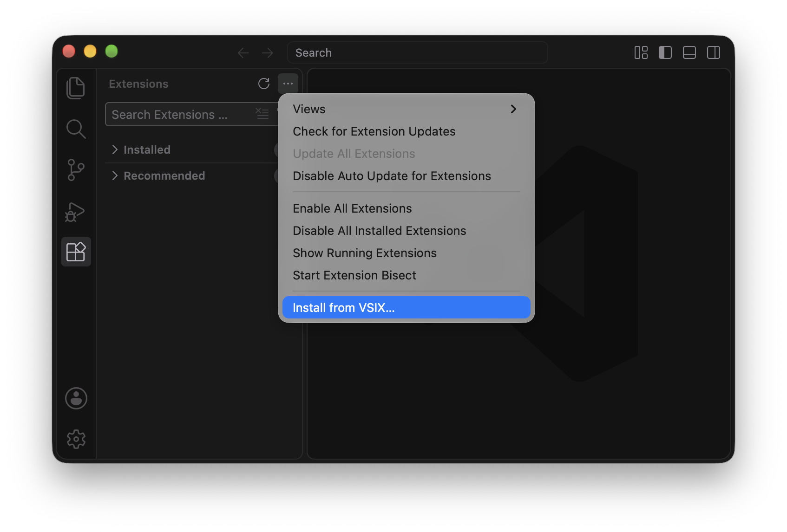
Task: Expand the Recommended section
Action: coord(191,175)
